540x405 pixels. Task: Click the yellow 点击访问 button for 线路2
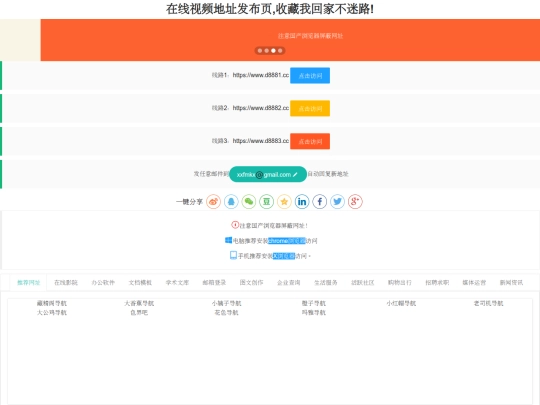point(310,108)
